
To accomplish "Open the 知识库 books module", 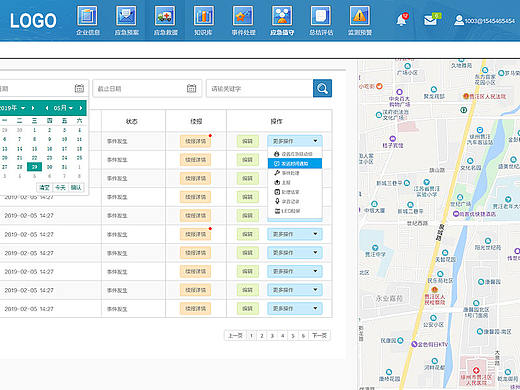I will (x=204, y=20).
